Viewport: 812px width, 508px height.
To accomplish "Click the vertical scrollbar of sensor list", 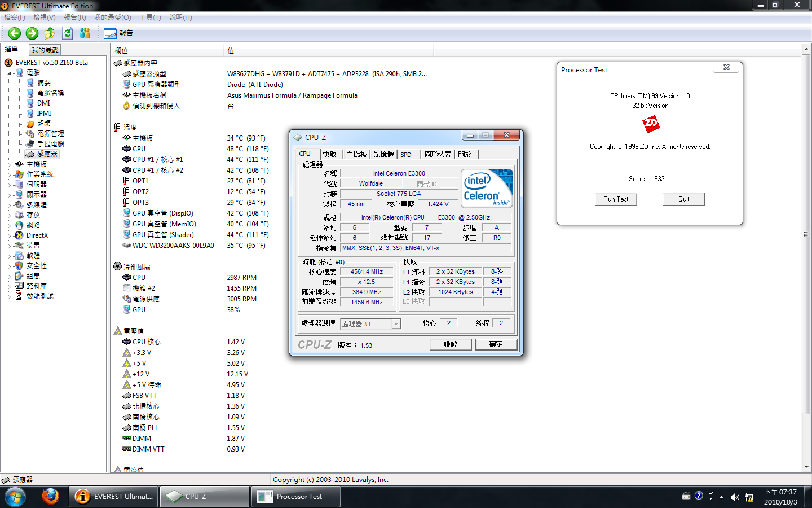I will click(x=806, y=235).
